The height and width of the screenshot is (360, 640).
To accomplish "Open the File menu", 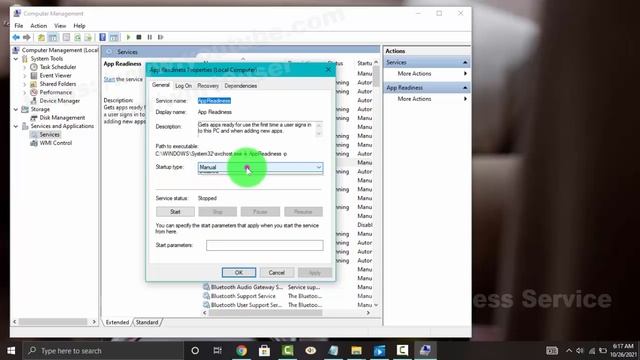I will pos(19,26).
